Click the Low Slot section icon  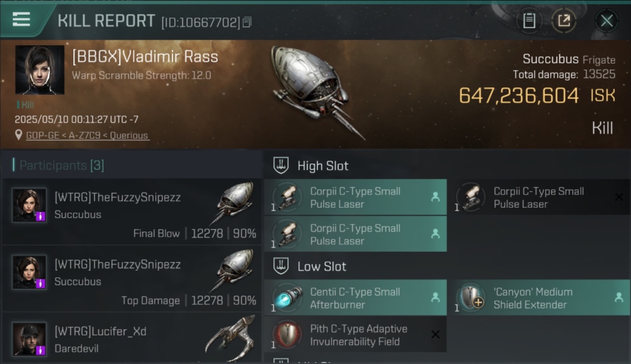click(281, 266)
